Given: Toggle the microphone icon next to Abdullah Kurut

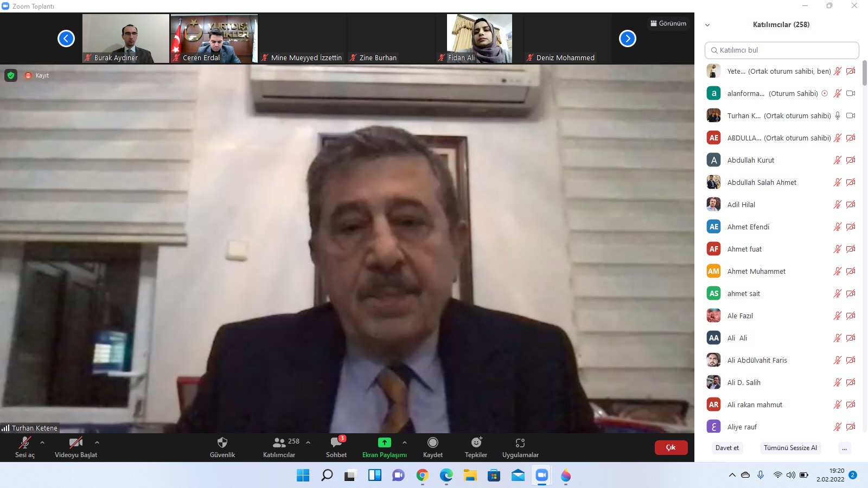Looking at the screenshot, I should coord(837,160).
